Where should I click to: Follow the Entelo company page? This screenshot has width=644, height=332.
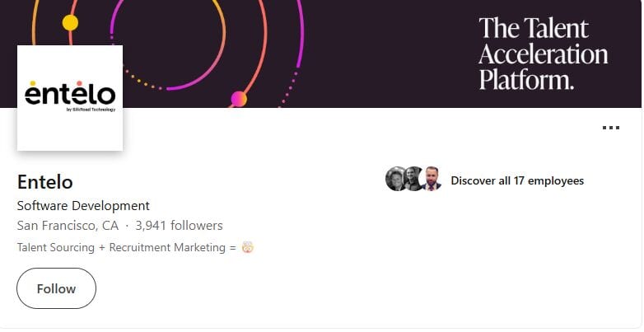click(x=56, y=288)
